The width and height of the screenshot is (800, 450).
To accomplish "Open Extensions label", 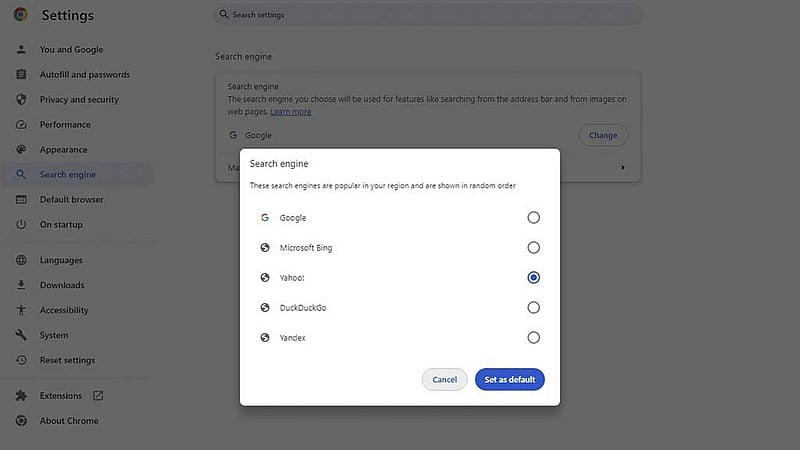I will [61, 395].
